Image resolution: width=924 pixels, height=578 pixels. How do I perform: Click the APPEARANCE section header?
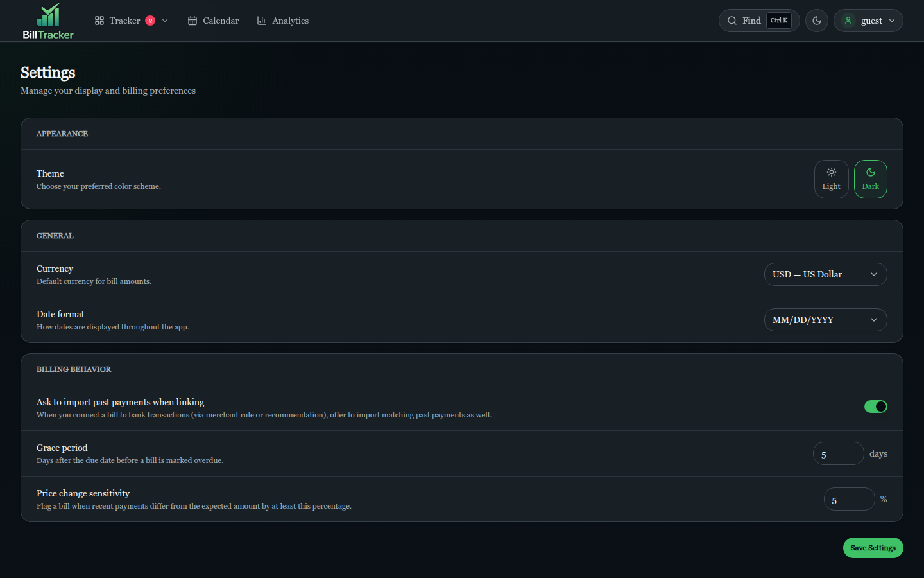(x=62, y=134)
